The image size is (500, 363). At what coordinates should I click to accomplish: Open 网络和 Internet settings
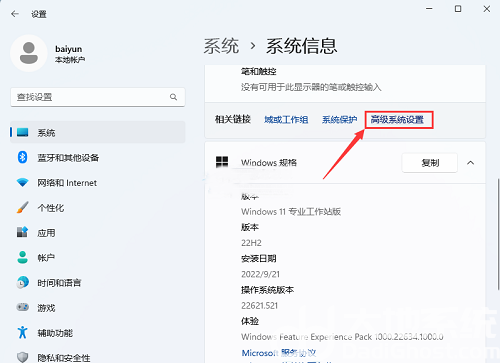click(x=97, y=183)
